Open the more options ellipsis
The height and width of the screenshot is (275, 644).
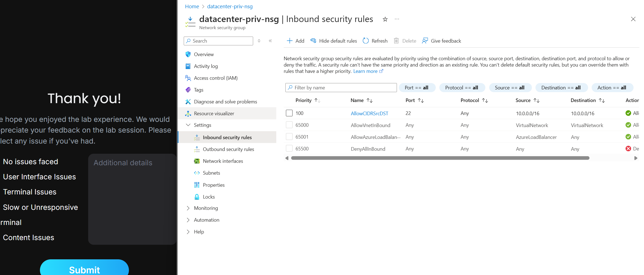tap(397, 19)
